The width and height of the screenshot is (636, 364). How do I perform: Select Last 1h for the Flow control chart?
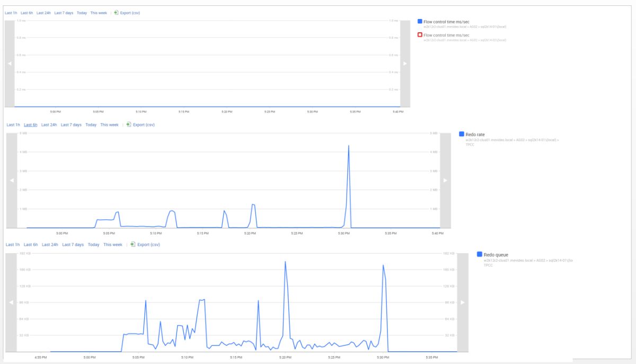(11, 13)
